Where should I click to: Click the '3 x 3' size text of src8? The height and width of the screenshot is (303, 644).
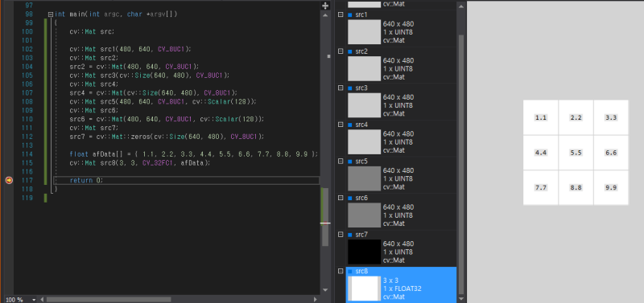coord(390,280)
